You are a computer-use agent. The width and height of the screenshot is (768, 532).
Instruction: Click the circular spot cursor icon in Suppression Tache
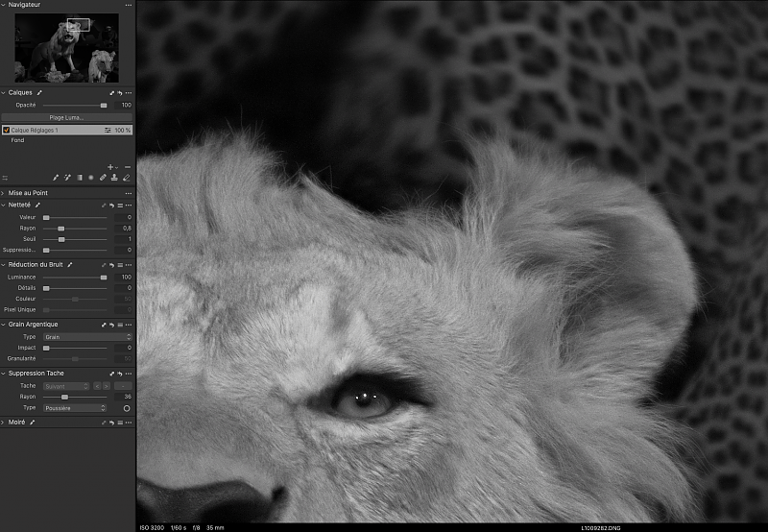coord(127,408)
